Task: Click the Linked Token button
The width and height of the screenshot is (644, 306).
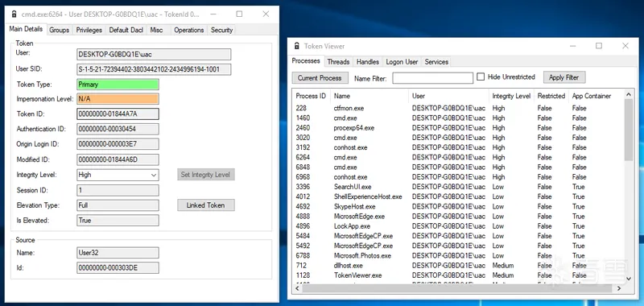Action: click(x=206, y=205)
